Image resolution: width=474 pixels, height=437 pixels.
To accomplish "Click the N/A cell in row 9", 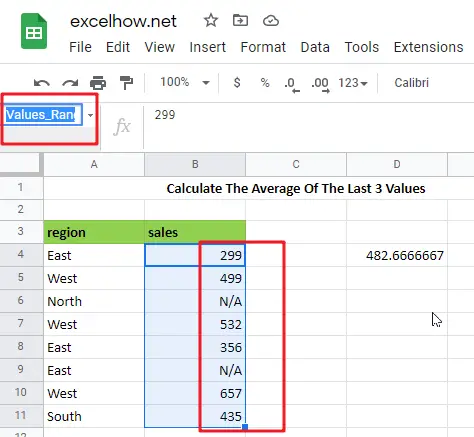I will click(x=195, y=370).
